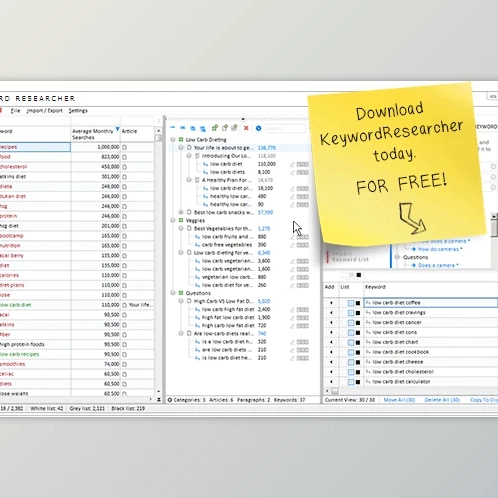Click the 'How do cameras *' link
The width and height of the screenshot is (498, 498).
tap(440, 249)
